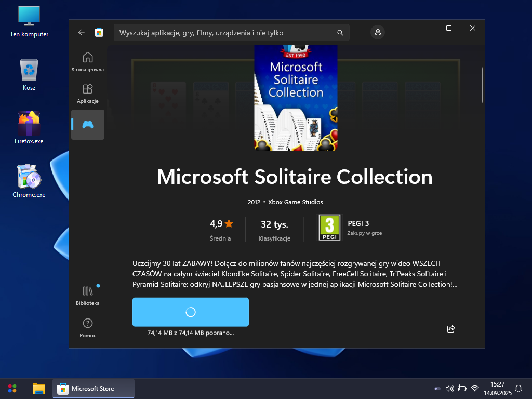
Task: Open the Strona główna home section
Action: click(88, 61)
